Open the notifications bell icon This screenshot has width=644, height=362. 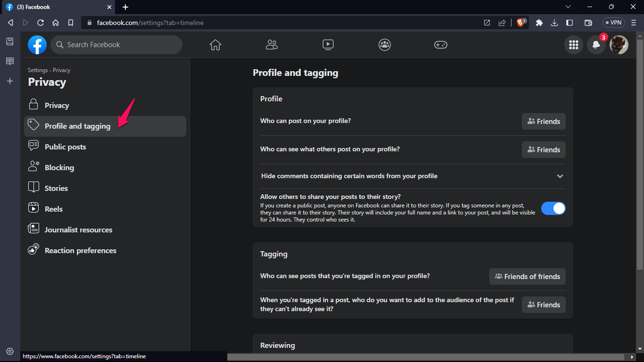[x=596, y=45]
